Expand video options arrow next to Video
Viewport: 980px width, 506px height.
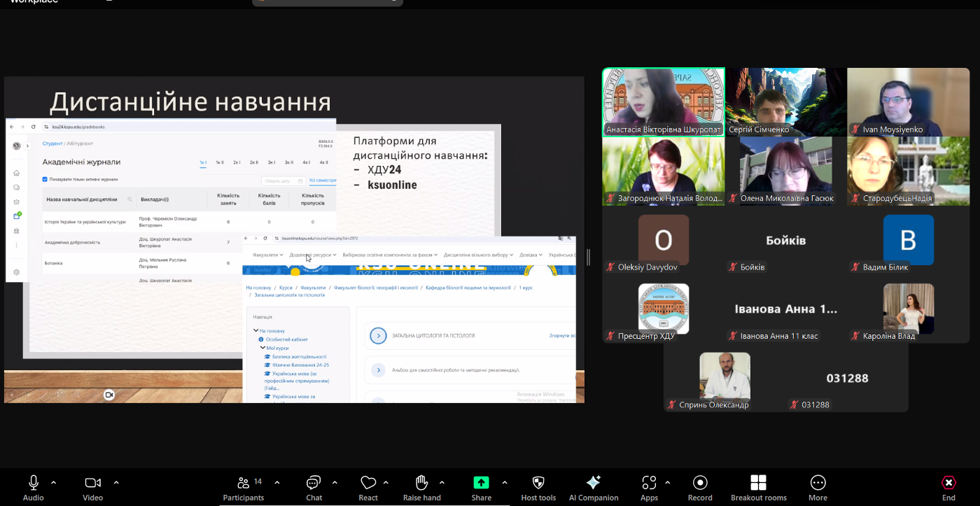116,482
